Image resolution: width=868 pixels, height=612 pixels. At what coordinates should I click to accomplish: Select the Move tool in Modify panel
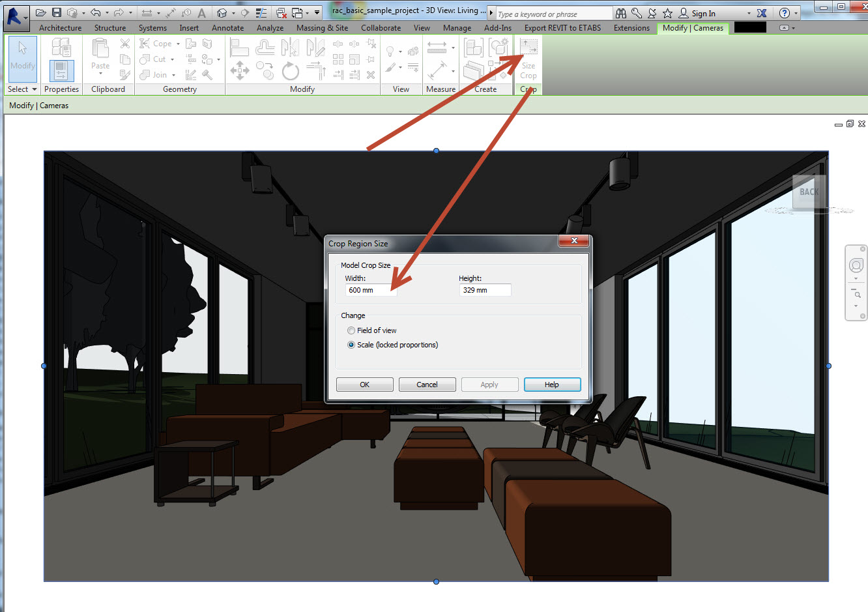click(240, 70)
